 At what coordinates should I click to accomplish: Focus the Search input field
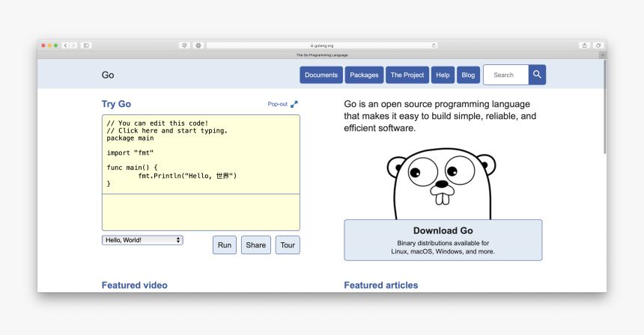(506, 75)
